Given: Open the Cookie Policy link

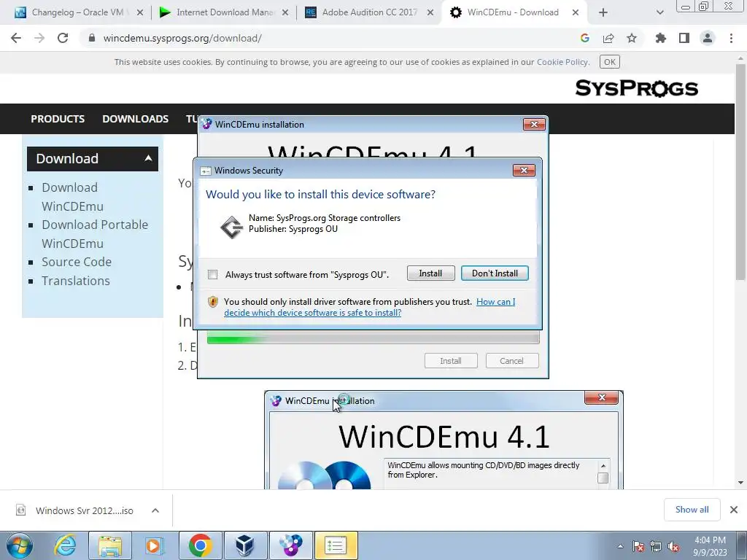Looking at the screenshot, I should [x=562, y=62].
